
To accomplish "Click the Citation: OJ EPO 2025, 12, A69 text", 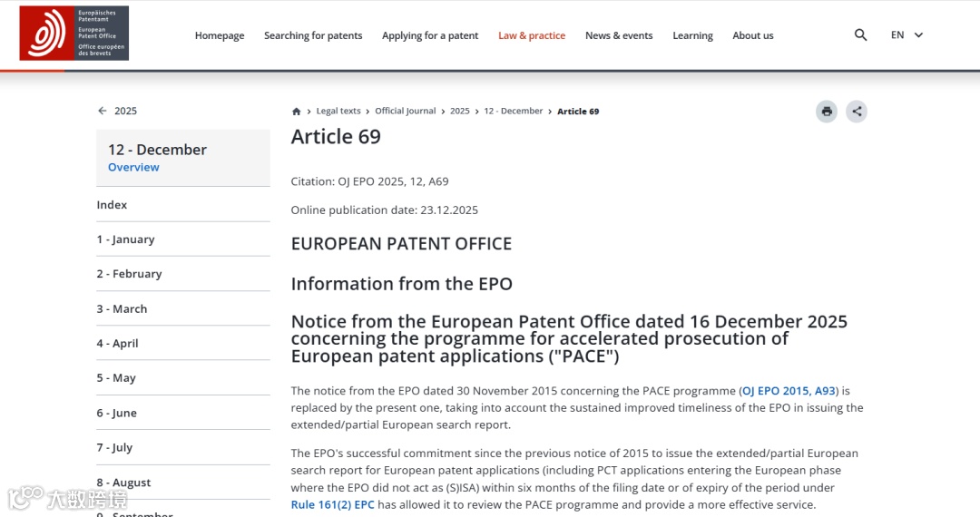I will [x=369, y=181].
